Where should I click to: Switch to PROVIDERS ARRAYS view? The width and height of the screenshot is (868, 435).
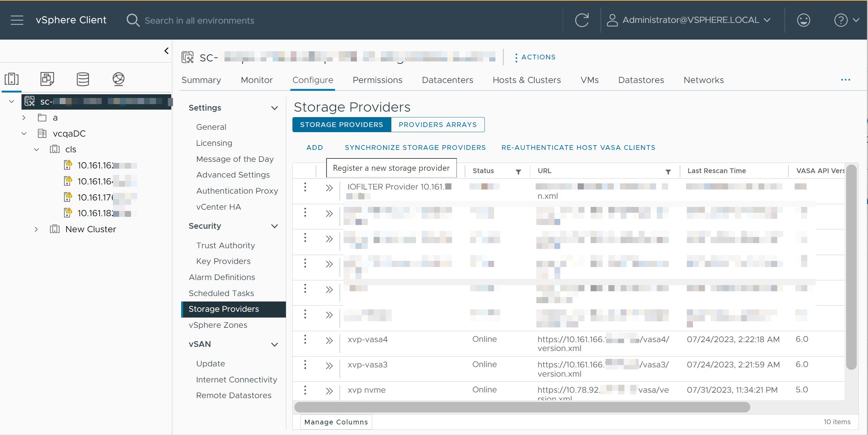(x=437, y=125)
